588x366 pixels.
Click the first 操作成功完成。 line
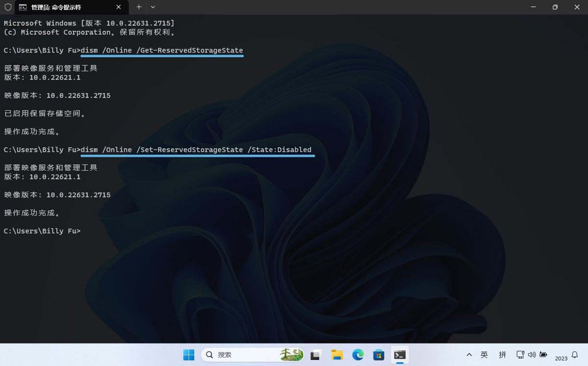pyautogui.click(x=32, y=131)
